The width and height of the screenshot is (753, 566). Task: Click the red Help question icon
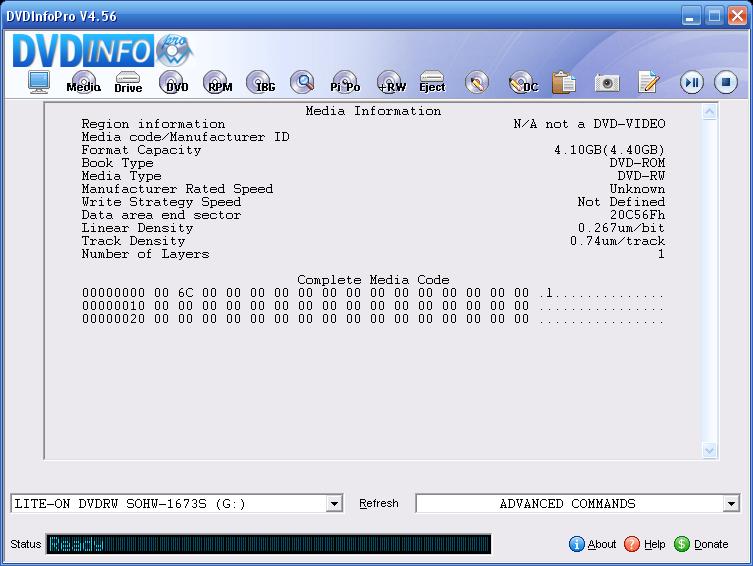coord(632,544)
